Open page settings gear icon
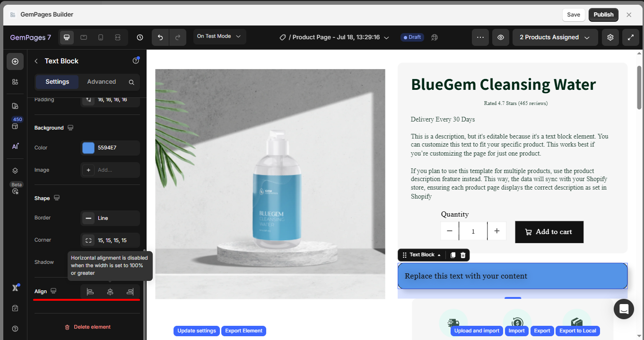644x340 pixels. (610, 37)
